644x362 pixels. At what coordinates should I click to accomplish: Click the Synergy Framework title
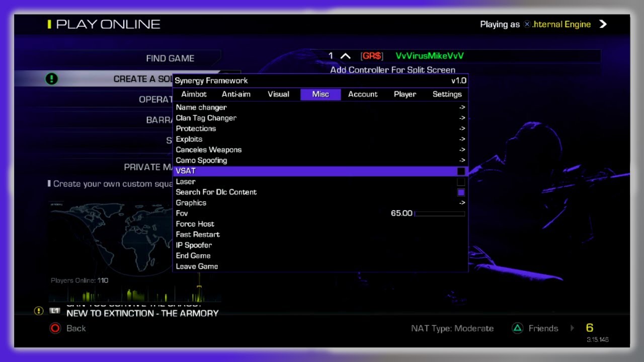point(211,80)
